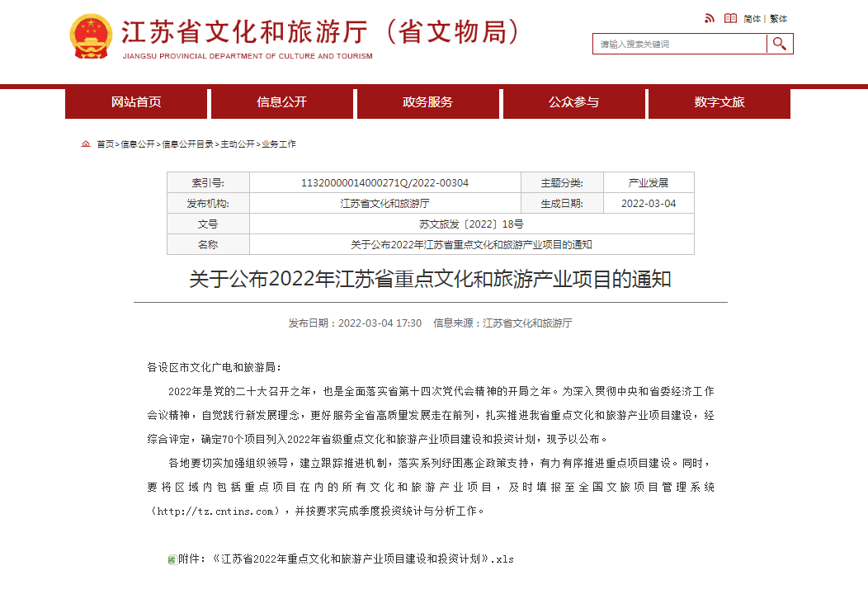Click the RSS feed icon in the header
The width and height of the screenshot is (868, 594).
(709, 17)
